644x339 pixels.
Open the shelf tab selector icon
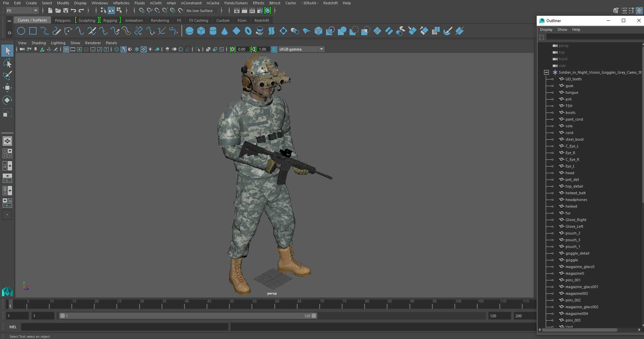point(9,21)
